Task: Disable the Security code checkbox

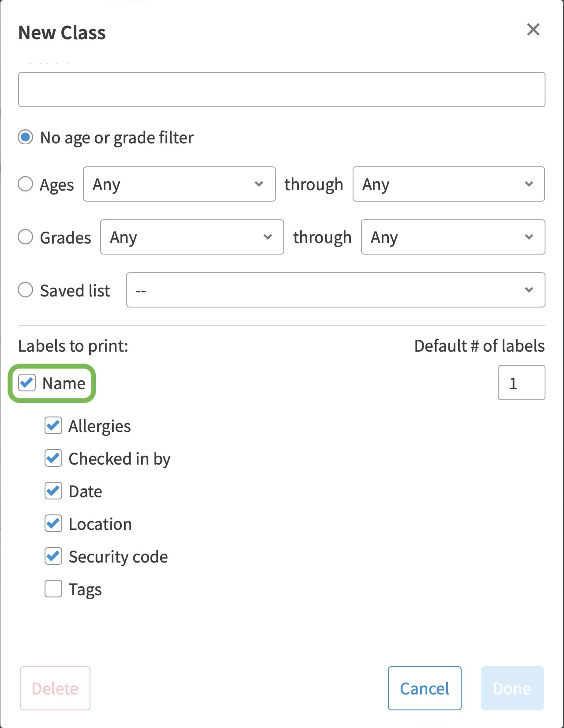Action: click(x=53, y=556)
